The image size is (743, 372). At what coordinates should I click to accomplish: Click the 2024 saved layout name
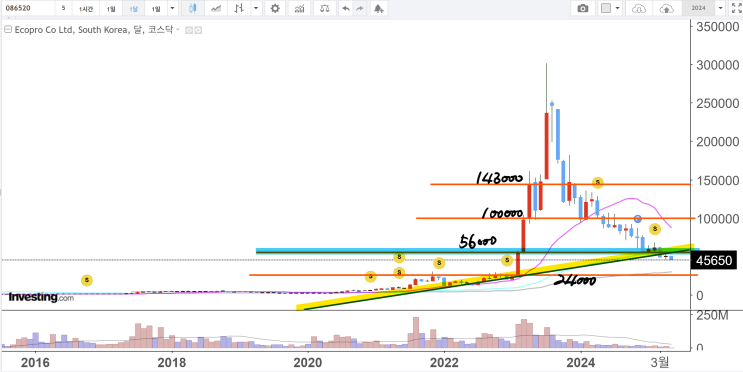[698, 8]
